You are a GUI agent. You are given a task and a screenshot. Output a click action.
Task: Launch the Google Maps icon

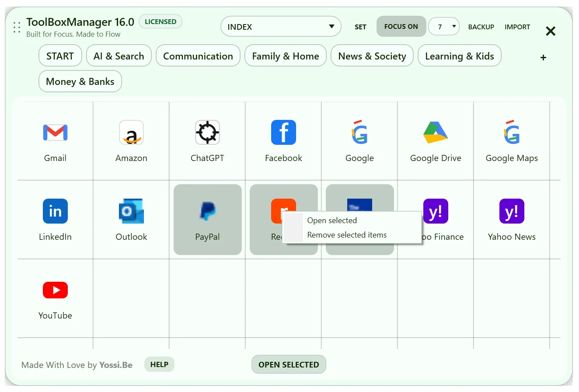click(x=512, y=132)
